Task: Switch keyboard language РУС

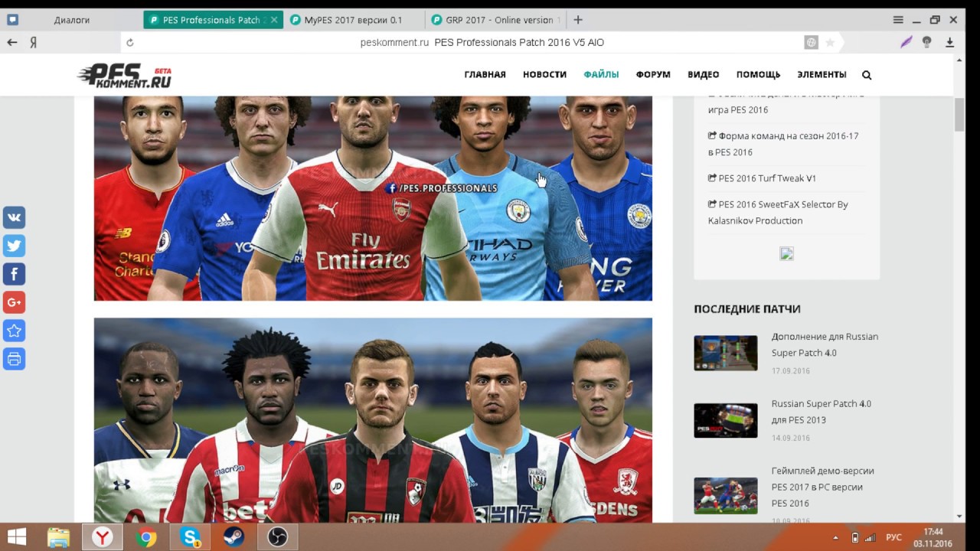Action: (x=893, y=537)
